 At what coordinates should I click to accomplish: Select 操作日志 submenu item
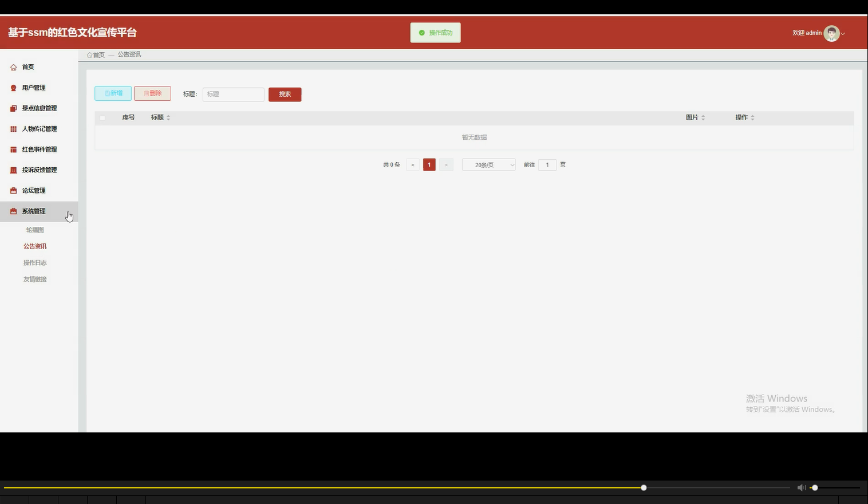tap(35, 263)
